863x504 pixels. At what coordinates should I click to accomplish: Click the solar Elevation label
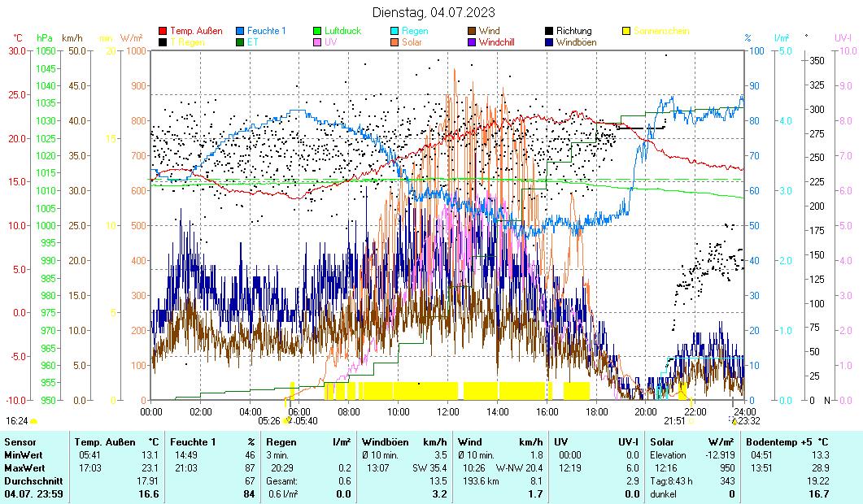[x=668, y=455]
